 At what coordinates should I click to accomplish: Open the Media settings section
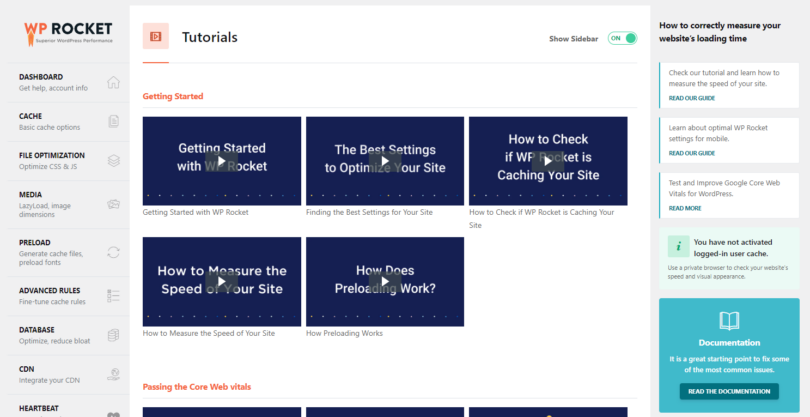point(68,205)
